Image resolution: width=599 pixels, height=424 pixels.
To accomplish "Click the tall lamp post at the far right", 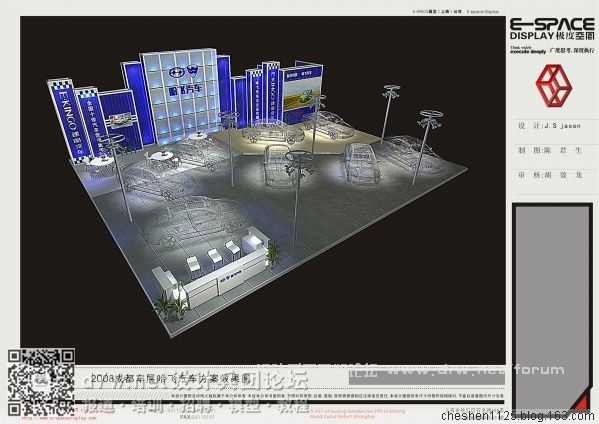I will [x=425, y=147].
